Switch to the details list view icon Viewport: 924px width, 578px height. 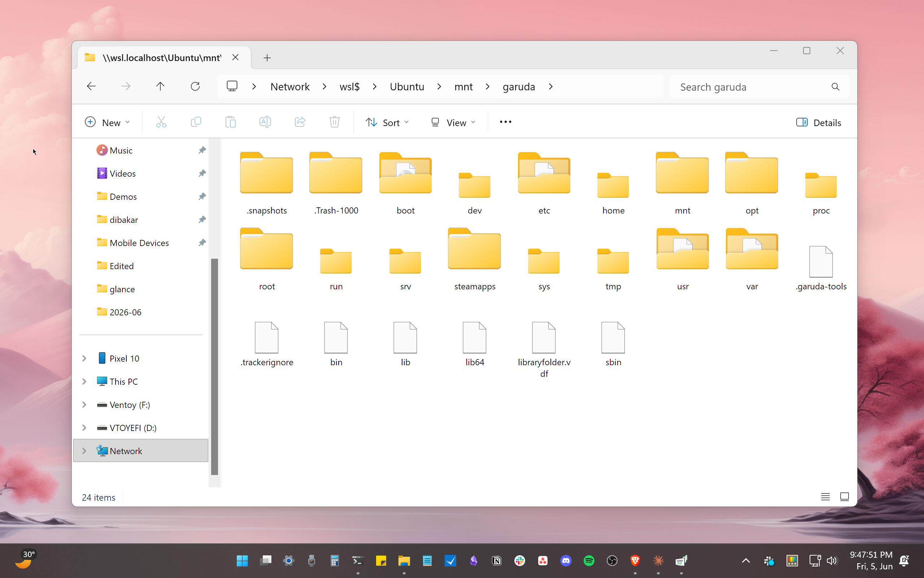(x=825, y=497)
